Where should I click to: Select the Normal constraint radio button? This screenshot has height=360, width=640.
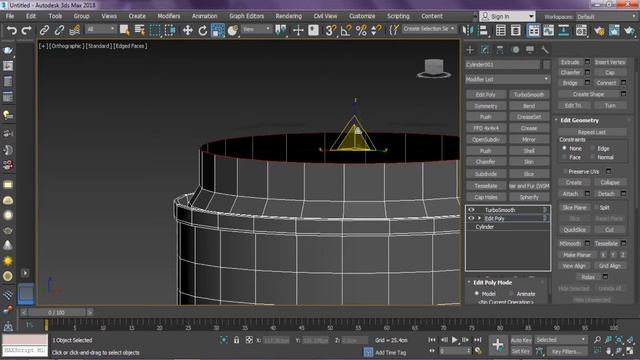click(593, 157)
